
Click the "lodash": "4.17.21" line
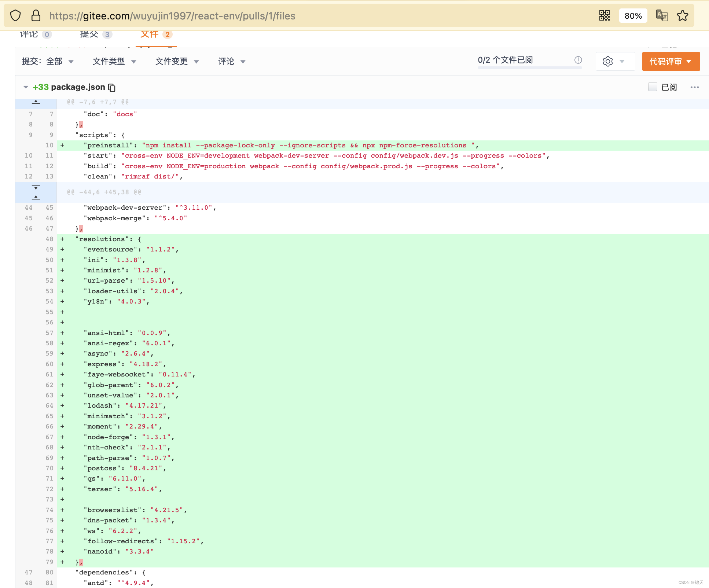125,406
